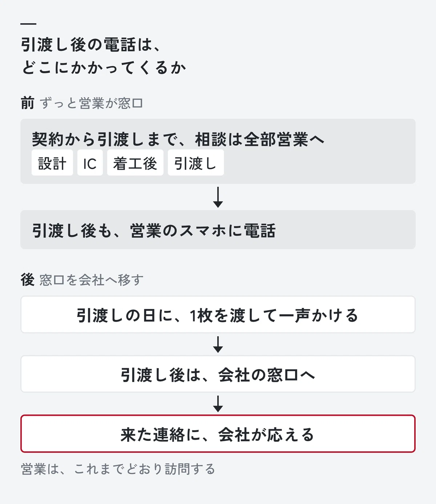
Task: Click the 設計 chip
Action: pyautogui.click(x=52, y=163)
